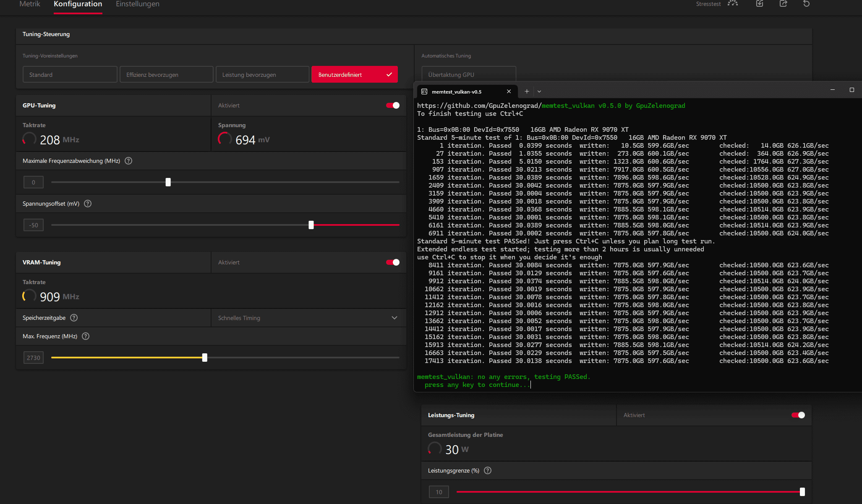Click the reset arrow icon in top bar
The width and height of the screenshot is (862, 504).
(x=806, y=3)
